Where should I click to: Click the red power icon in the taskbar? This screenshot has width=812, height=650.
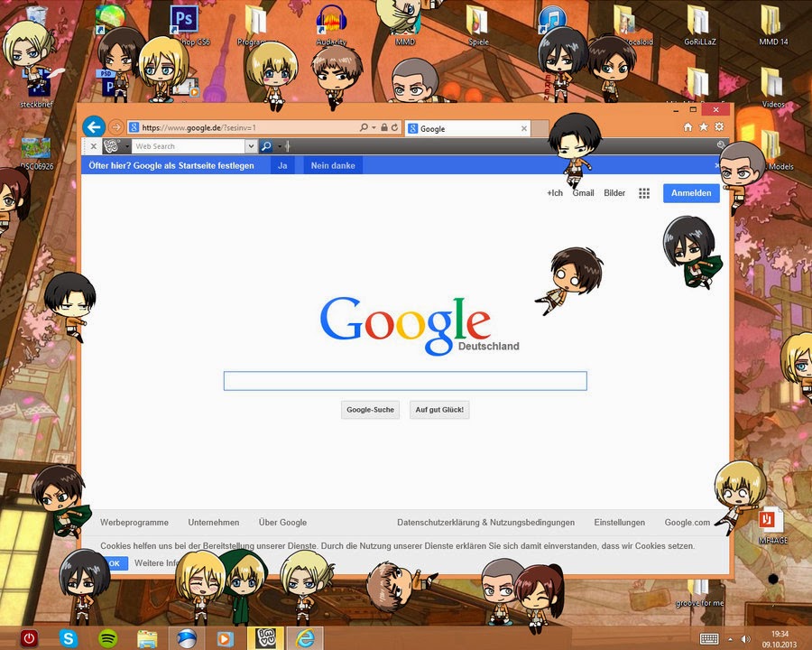29,638
